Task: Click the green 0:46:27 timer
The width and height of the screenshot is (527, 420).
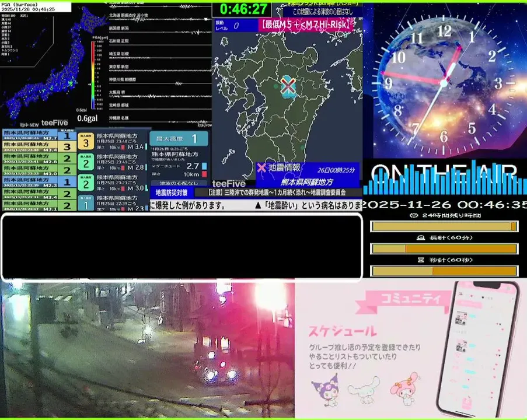Action: (x=243, y=9)
